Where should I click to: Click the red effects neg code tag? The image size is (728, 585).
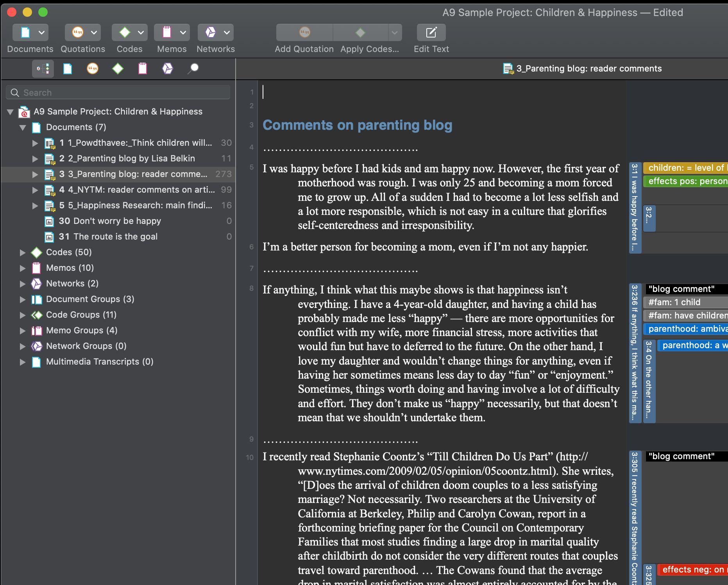point(692,569)
